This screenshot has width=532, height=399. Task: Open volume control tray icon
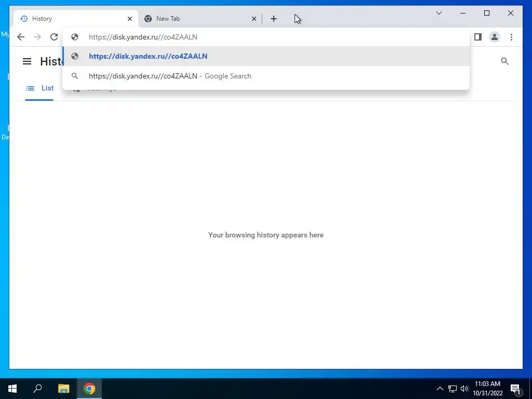pos(464,389)
